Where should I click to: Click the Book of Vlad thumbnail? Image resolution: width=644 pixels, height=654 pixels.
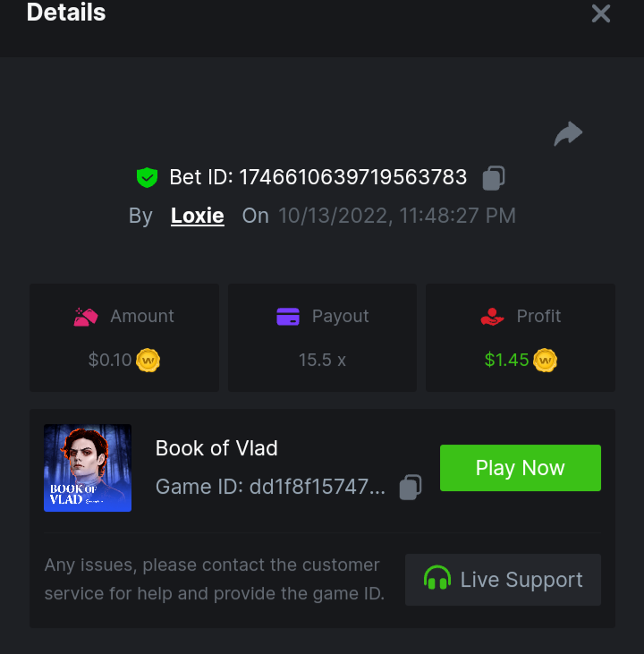(88, 468)
